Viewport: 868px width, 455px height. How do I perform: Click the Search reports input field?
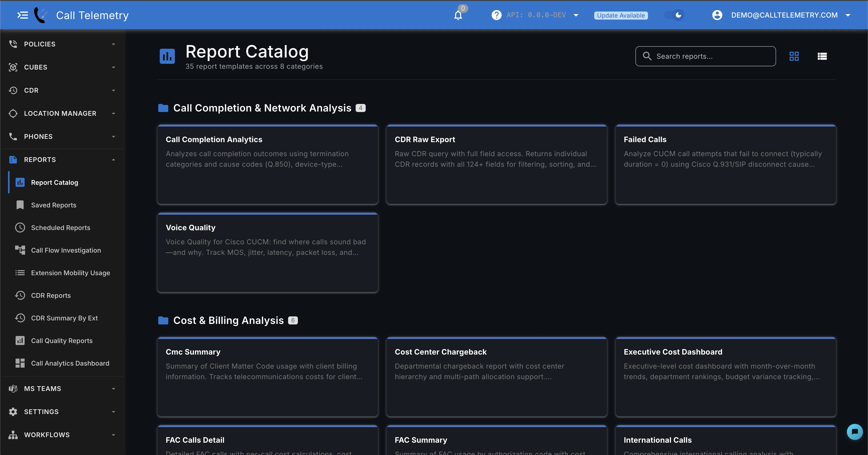click(x=706, y=56)
